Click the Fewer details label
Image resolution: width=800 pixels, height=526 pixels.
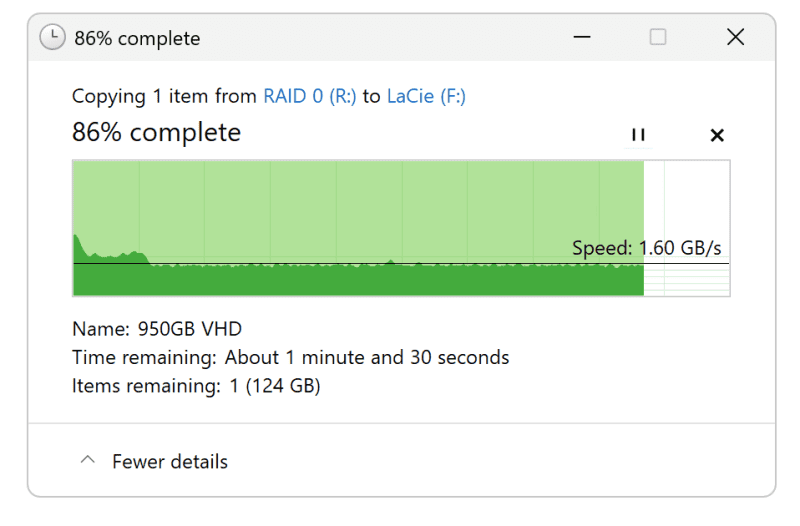[170, 462]
